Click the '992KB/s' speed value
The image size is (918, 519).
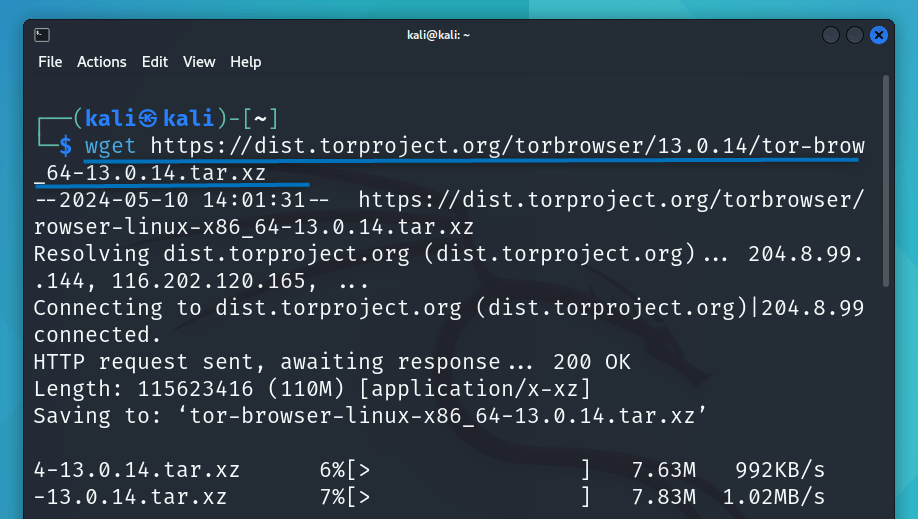click(x=780, y=470)
